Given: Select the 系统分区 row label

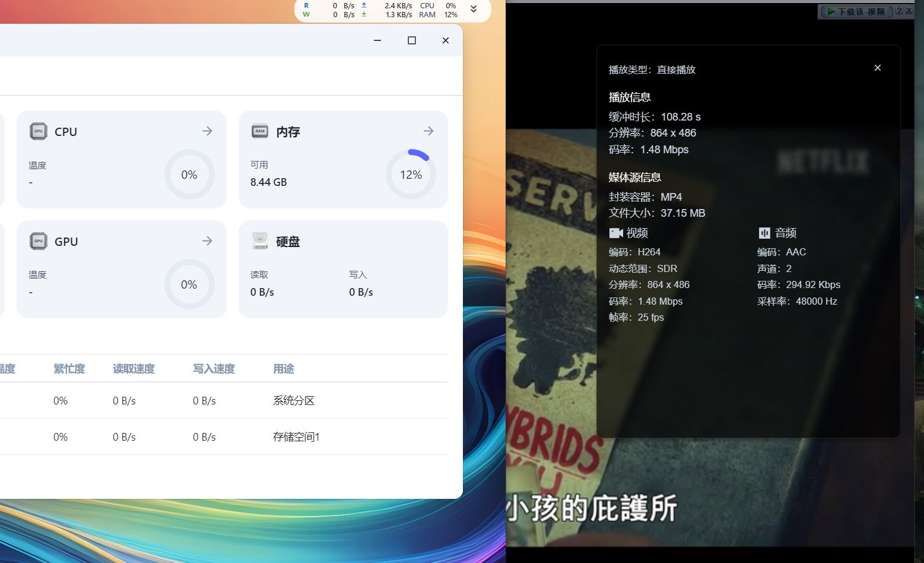Looking at the screenshot, I should [x=294, y=401].
